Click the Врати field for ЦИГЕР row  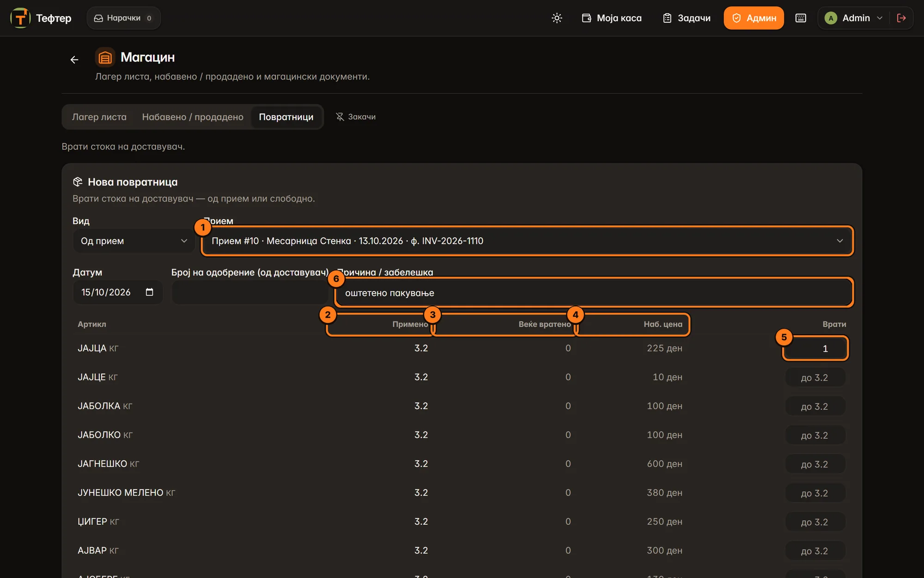pyautogui.click(x=815, y=522)
